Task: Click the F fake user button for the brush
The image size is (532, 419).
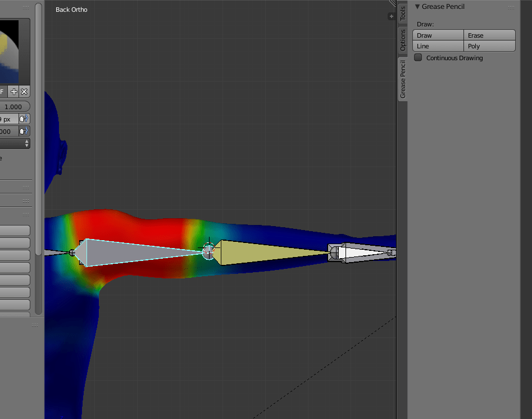Action: click(x=3, y=92)
